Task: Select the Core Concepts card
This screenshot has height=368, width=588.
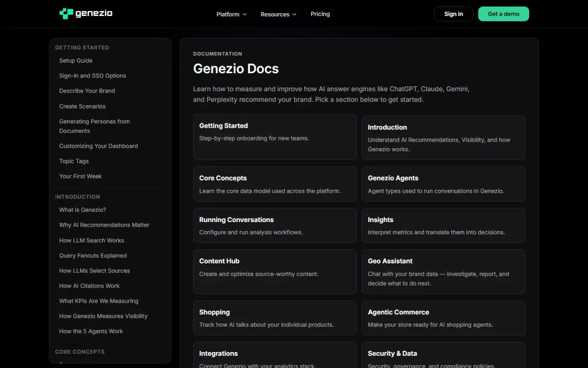Action: pos(275,184)
